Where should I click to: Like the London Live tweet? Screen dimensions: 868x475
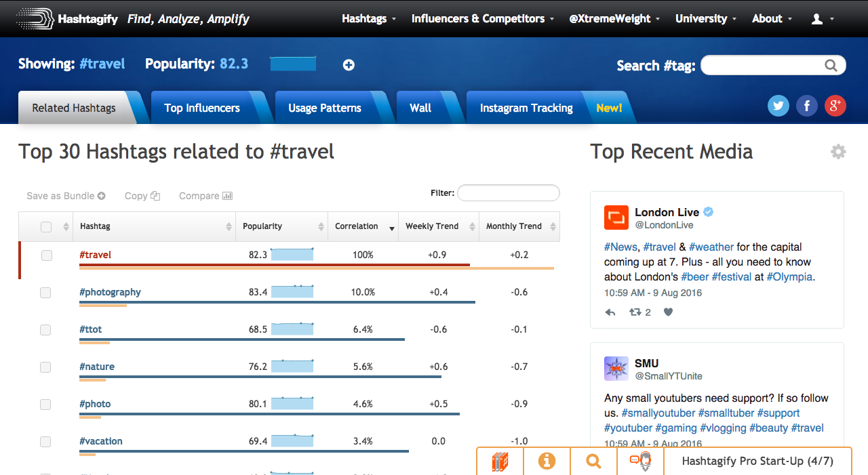click(668, 312)
